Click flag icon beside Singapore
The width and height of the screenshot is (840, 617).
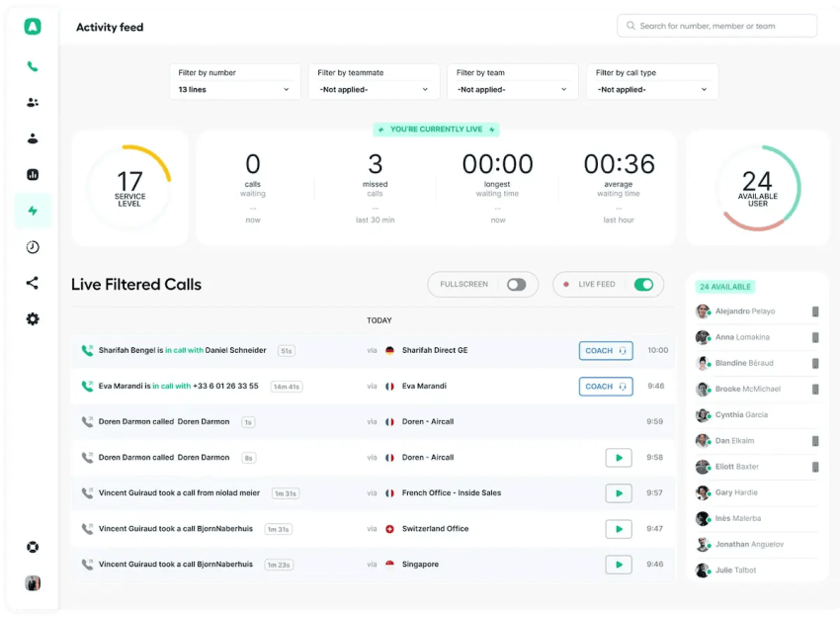point(390,564)
